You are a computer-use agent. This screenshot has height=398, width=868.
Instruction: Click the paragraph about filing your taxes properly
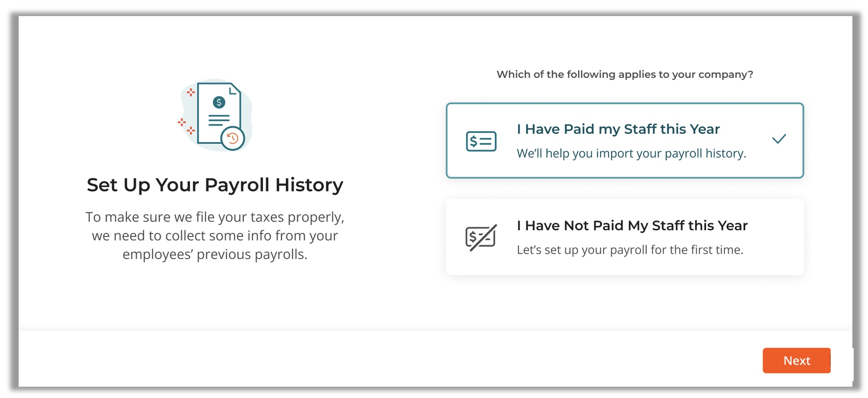pyautogui.click(x=215, y=235)
